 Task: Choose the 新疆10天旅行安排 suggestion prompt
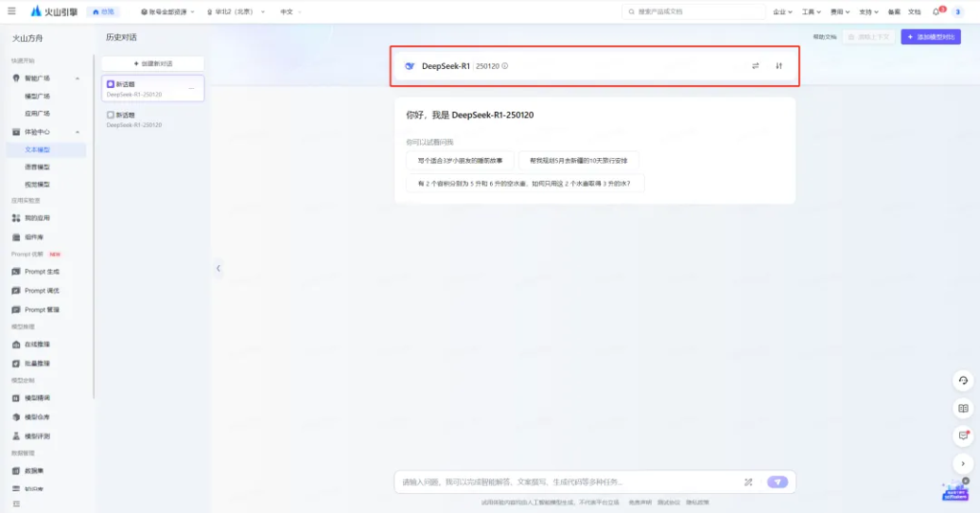click(579, 161)
